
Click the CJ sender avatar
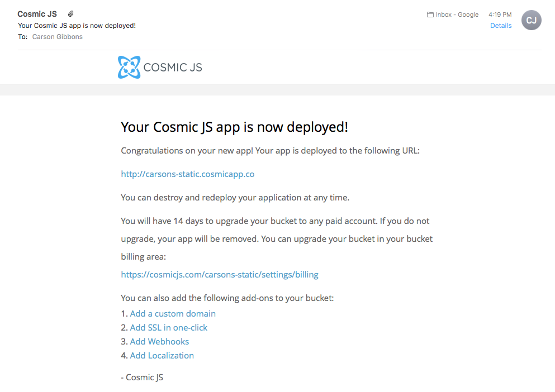coord(531,21)
